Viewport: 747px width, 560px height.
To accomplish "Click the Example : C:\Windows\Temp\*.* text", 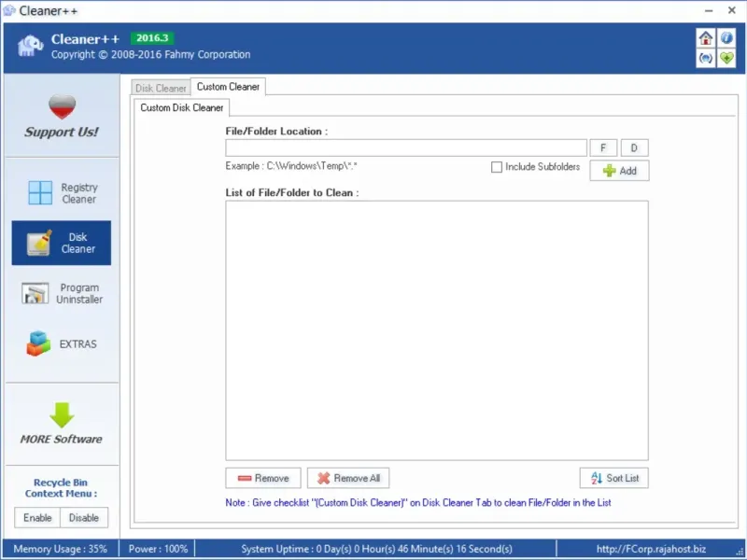I will pyautogui.click(x=291, y=166).
